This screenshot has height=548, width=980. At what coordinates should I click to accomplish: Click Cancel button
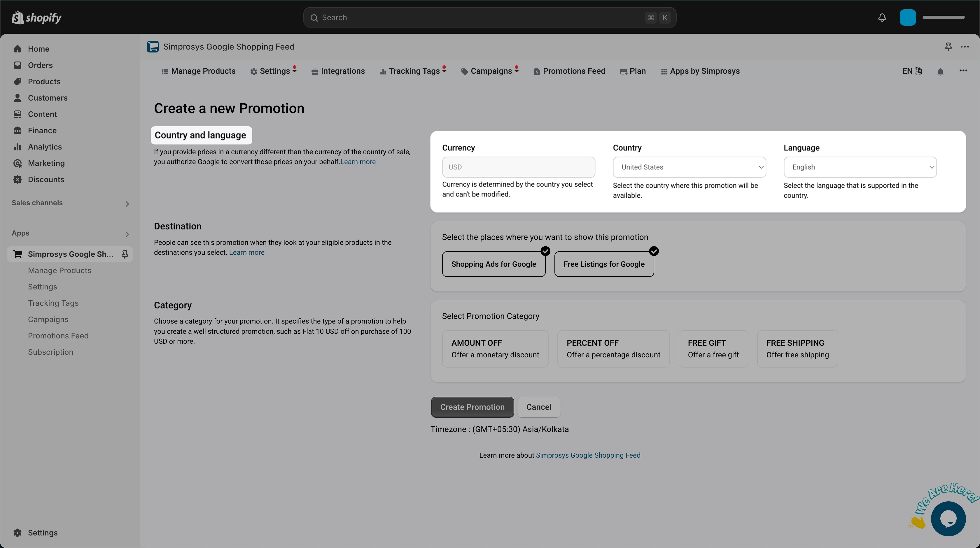pyautogui.click(x=539, y=407)
